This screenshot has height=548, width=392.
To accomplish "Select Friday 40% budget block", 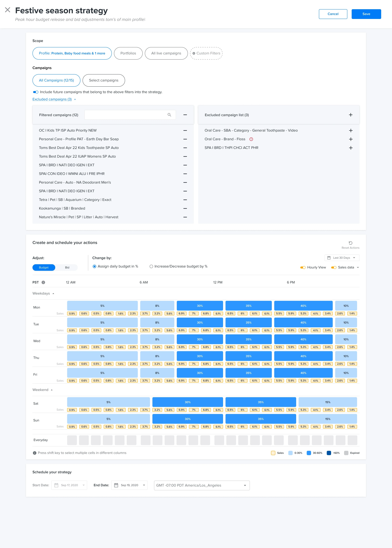I will (x=303, y=373).
